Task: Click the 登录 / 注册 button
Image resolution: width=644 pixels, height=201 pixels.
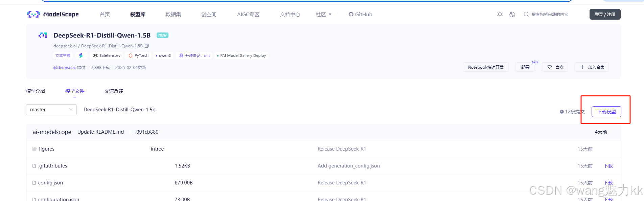Action: [605, 14]
